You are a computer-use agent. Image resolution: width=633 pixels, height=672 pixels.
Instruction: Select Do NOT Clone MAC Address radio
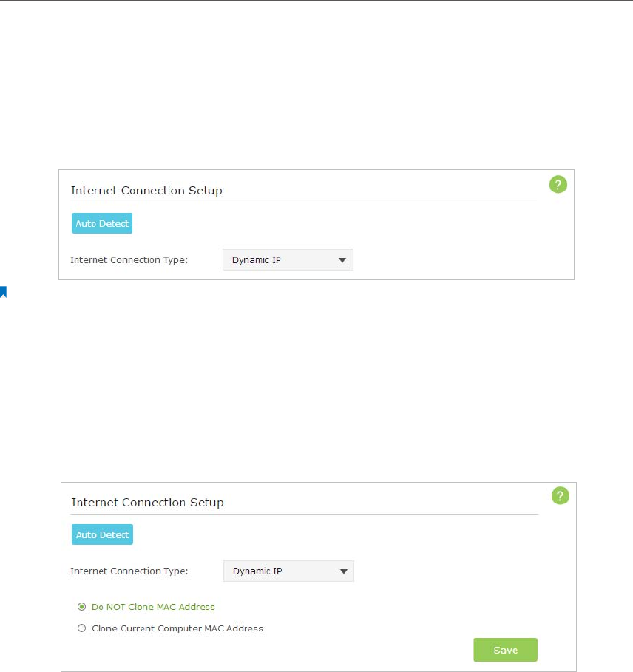(x=81, y=607)
